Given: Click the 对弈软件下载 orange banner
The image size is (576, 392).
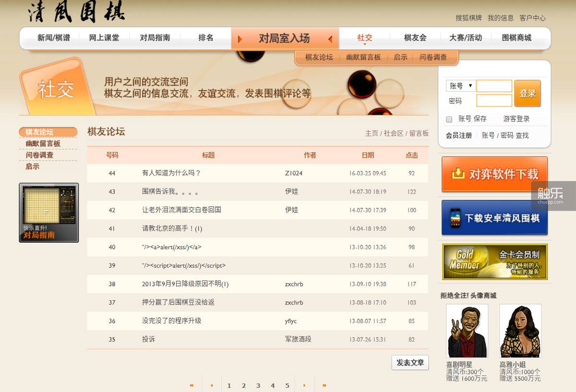Looking at the screenshot, I should pyautogui.click(x=494, y=174).
